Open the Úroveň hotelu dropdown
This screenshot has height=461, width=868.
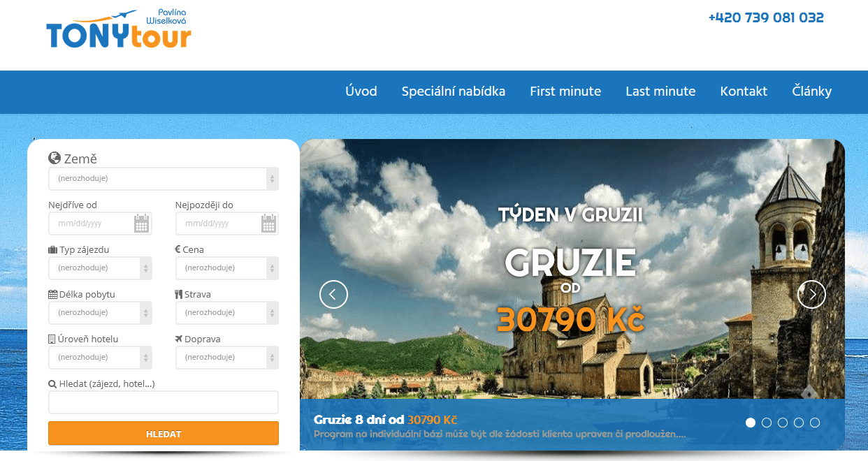tap(100, 358)
